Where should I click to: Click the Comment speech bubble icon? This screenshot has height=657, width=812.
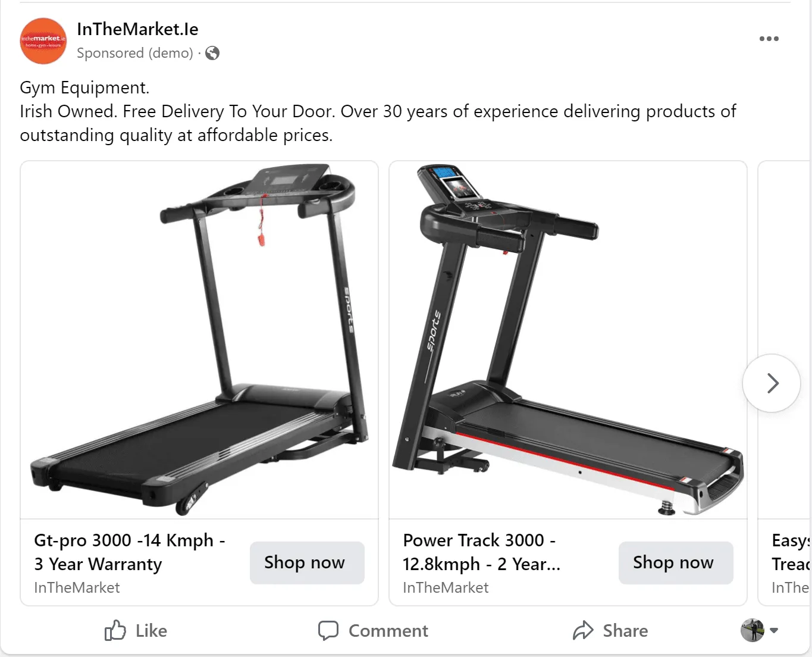point(328,631)
